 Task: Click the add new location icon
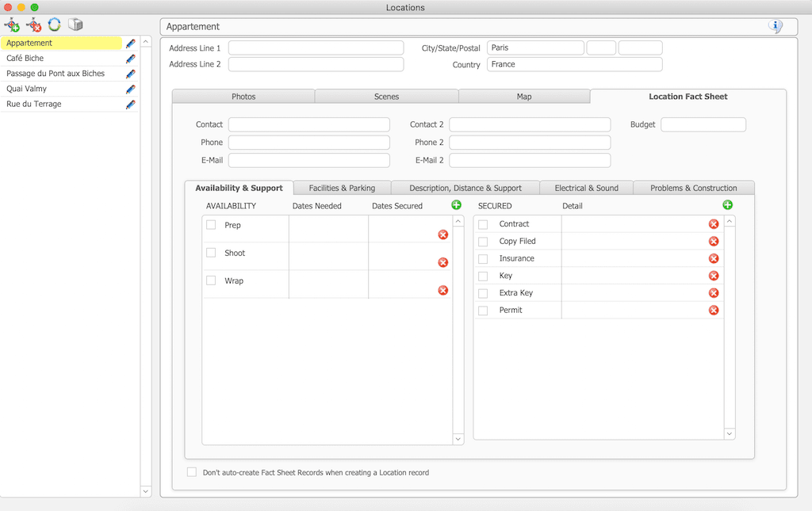click(12, 25)
